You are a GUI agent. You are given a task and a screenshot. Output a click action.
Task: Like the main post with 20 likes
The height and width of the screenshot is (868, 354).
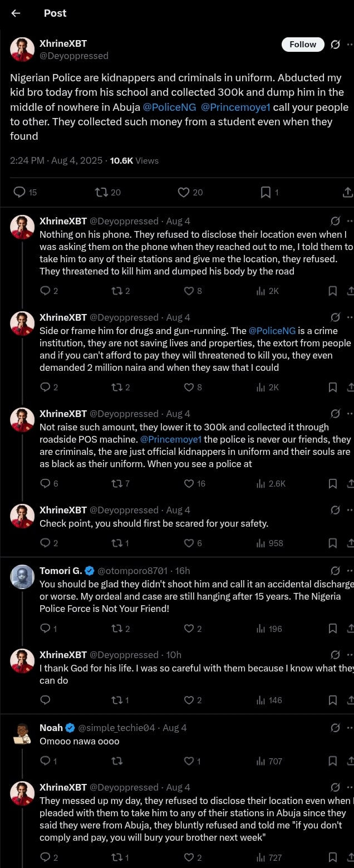184,192
